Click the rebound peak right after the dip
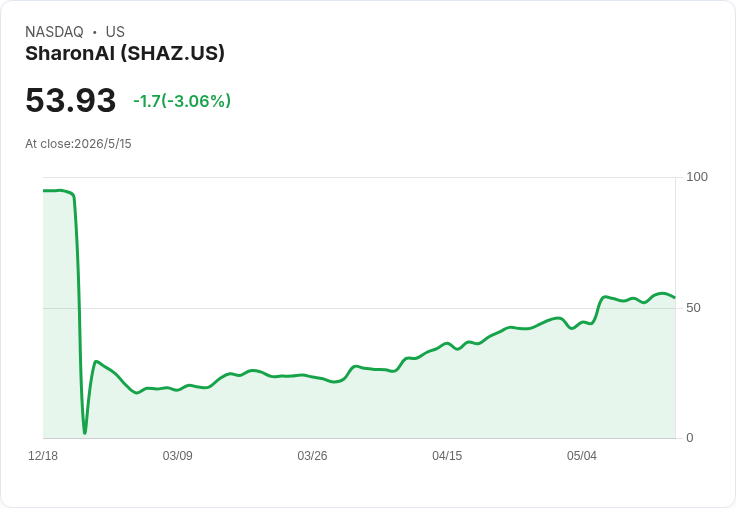Viewport: 736px width, 508px height. coord(96,362)
